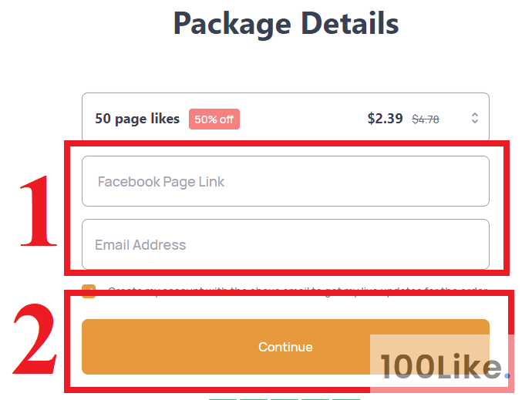Click the red 50% off badge
The width and height of the screenshot is (532, 400).
214,119
